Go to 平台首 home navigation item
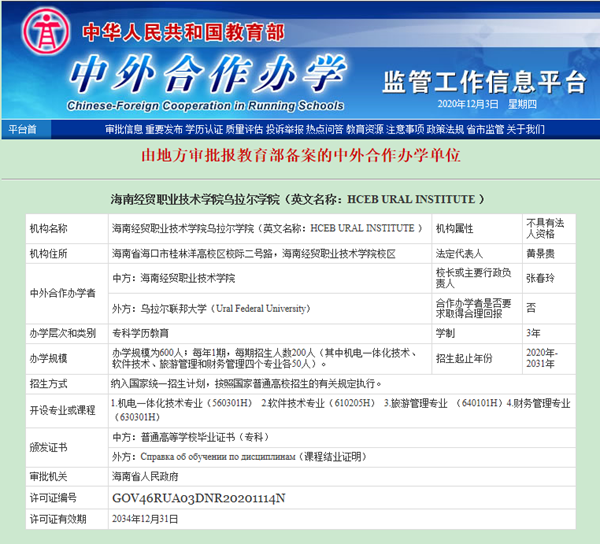600x544 pixels. (22, 129)
